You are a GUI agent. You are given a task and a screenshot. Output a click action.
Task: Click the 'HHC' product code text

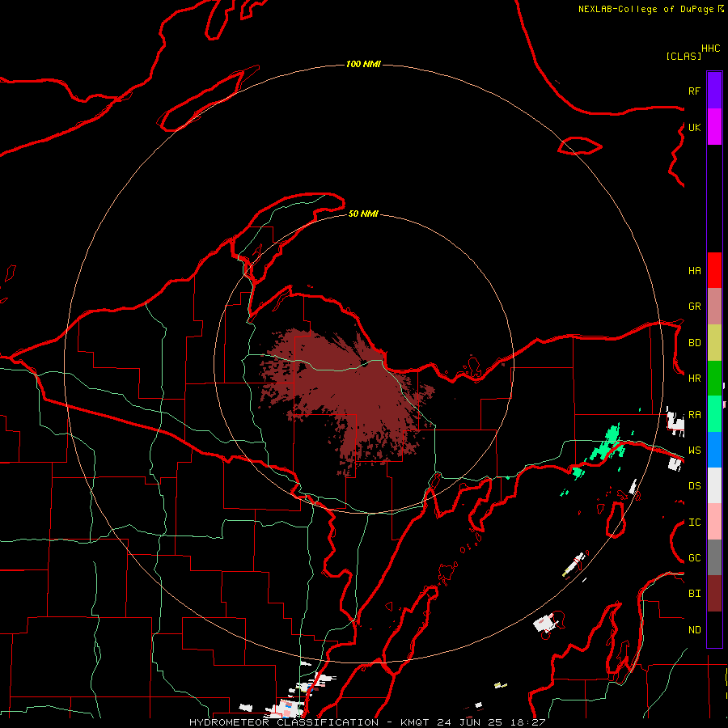710,49
